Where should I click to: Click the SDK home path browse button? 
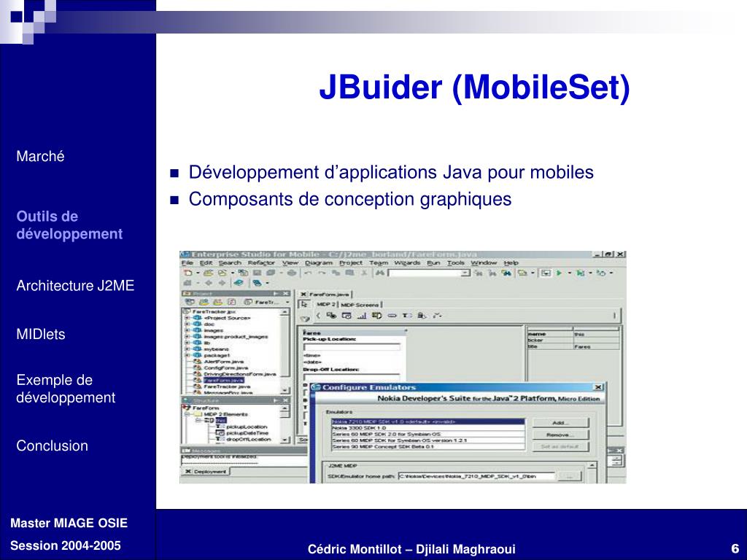pyautogui.click(x=569, y=476)
